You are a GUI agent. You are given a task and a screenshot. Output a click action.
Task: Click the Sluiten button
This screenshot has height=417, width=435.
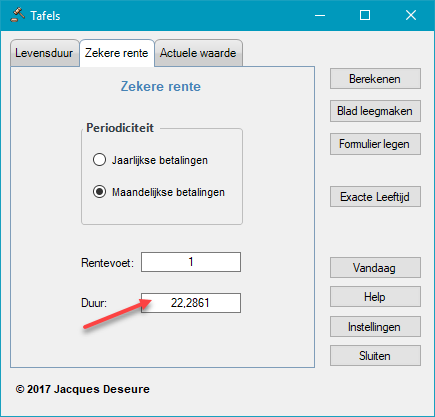click(375, 356)
